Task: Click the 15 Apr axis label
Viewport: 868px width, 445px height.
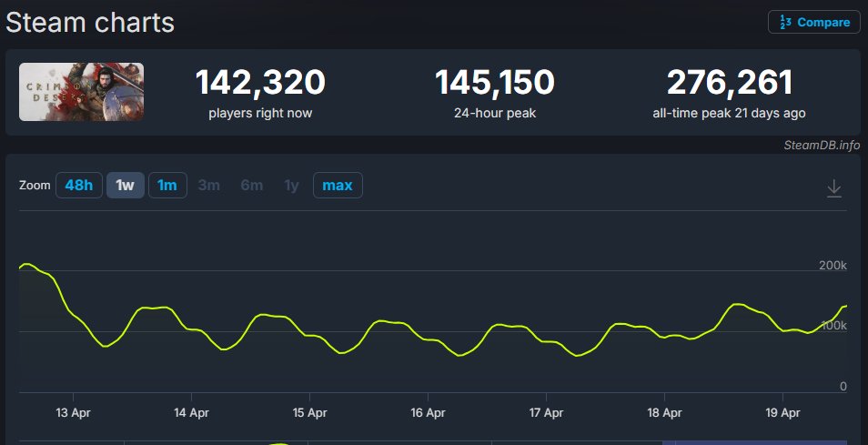Action: coord(309,413)
